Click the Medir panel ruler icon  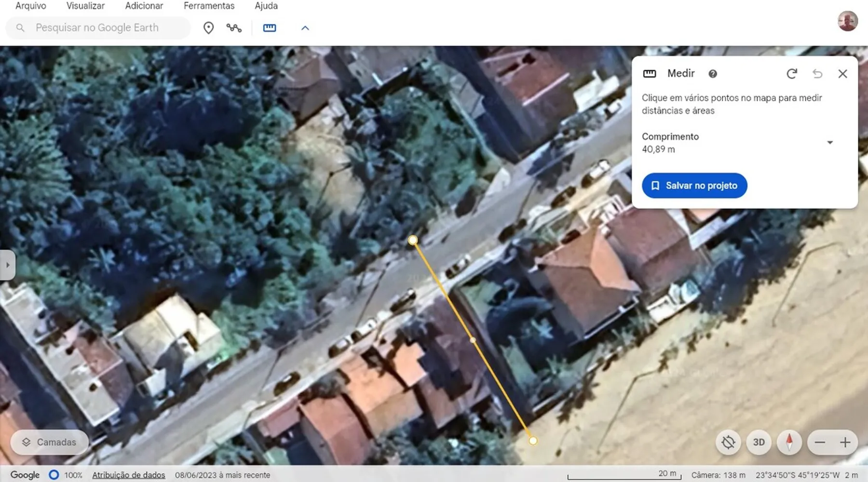point(650,74)
